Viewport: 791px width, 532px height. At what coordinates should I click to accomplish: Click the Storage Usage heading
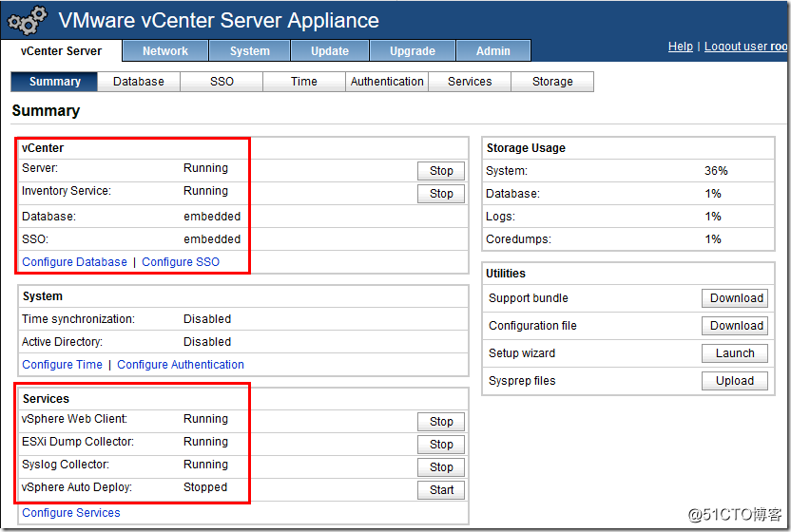[526, 148]
